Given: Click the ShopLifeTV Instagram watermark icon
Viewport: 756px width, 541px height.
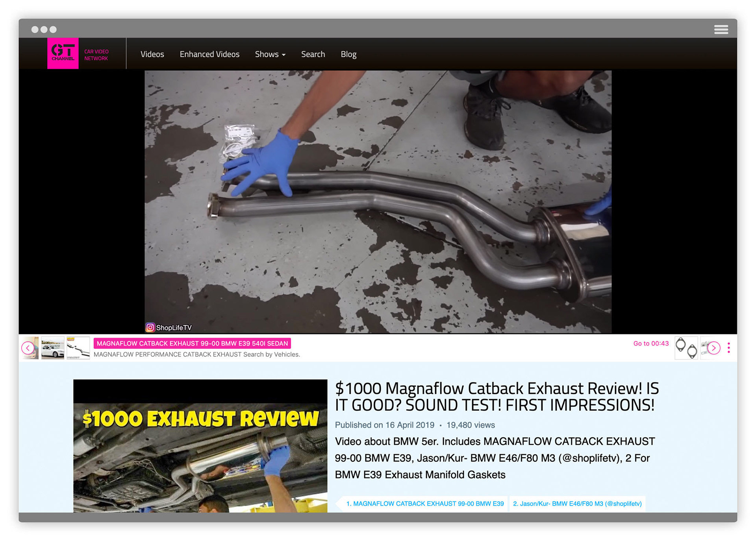Looking at the screenshot, I should 150,327.
